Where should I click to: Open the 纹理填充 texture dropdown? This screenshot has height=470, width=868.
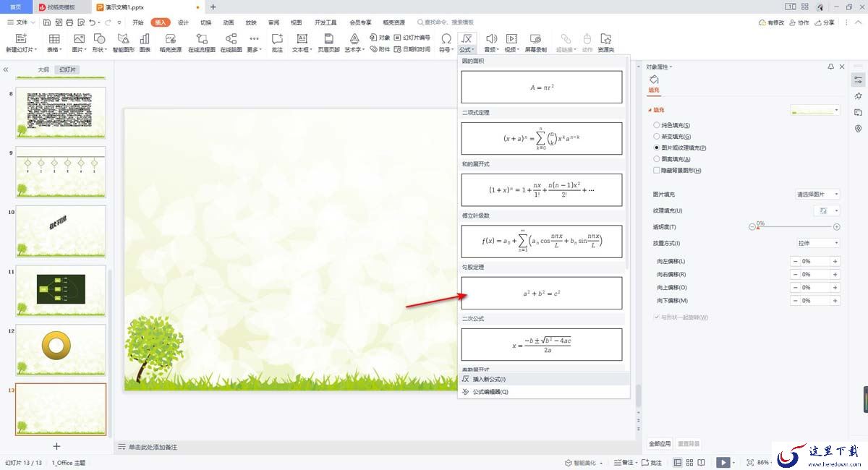coord(825,210)
